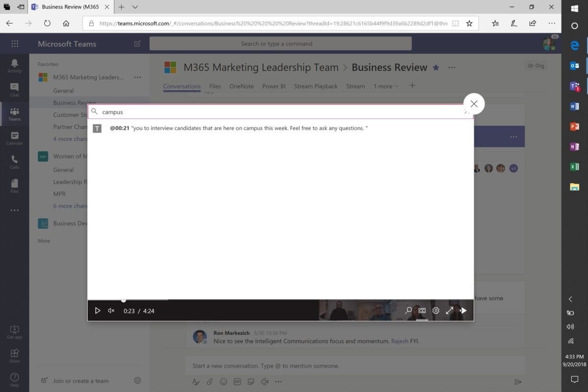Open the OneNote tab

(x=242, y=86)
